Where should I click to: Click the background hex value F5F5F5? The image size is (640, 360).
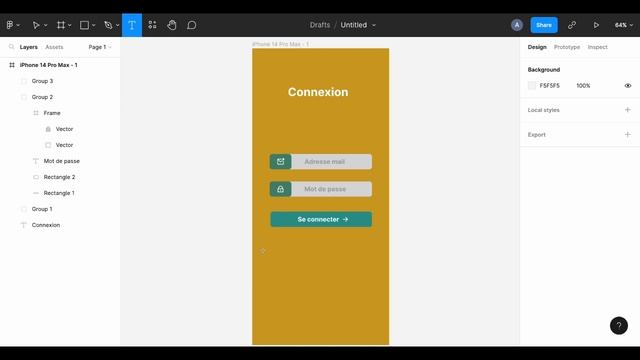tap(549, 86)
